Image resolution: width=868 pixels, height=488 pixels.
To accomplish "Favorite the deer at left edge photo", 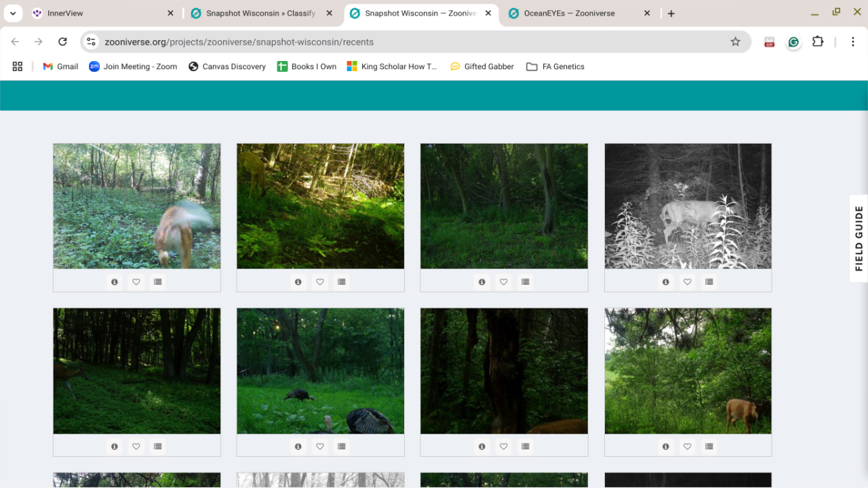I will click(x=136, y=447).
